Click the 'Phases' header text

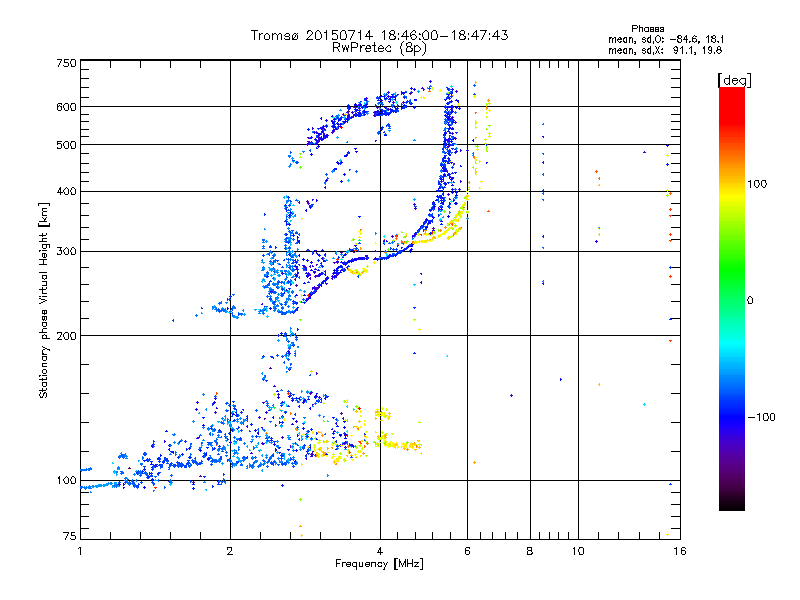(x=647, y=29)
